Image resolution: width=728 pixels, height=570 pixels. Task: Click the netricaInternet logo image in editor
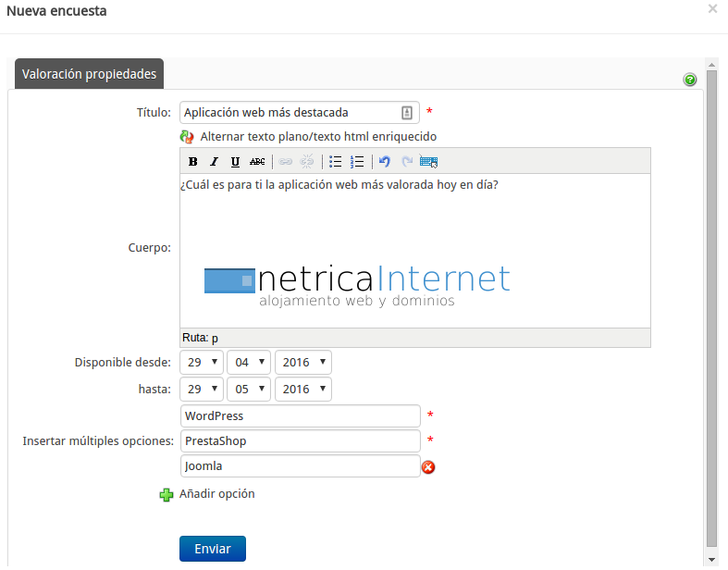357,286
